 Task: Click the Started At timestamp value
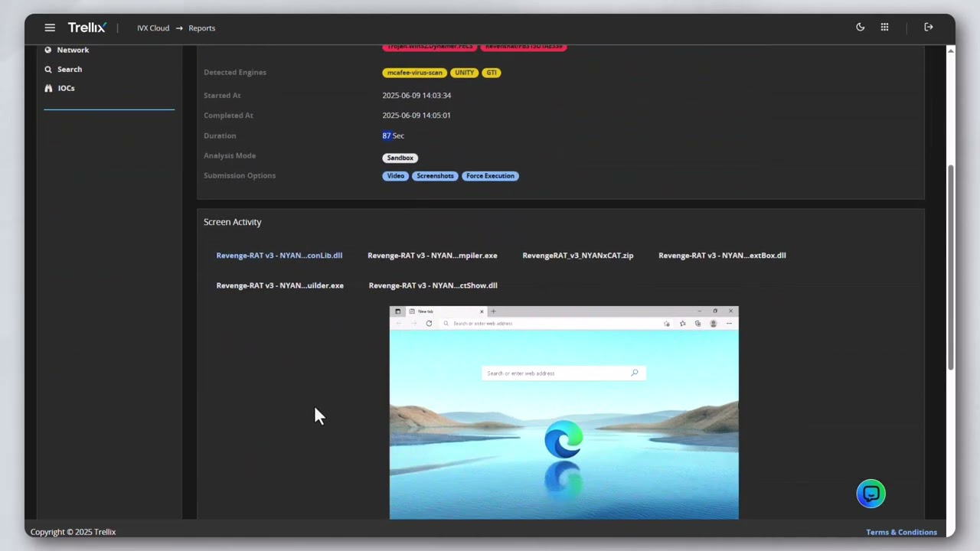coord(416,96)
